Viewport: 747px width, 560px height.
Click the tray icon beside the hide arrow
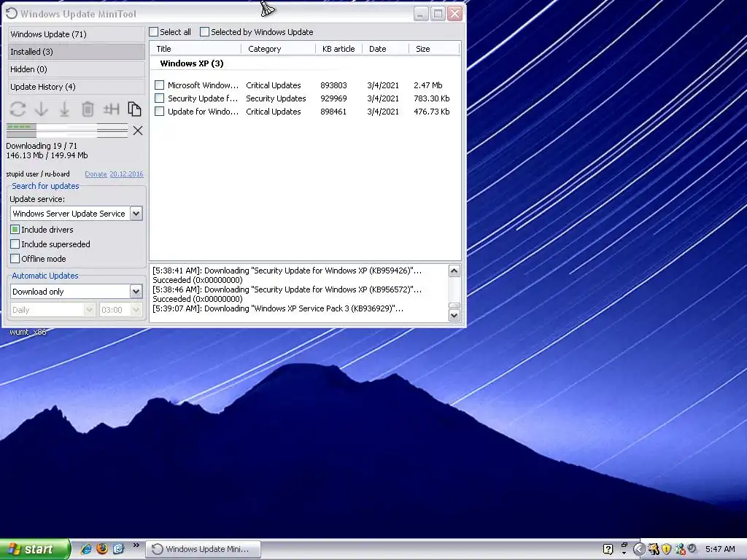click(653, 549)
